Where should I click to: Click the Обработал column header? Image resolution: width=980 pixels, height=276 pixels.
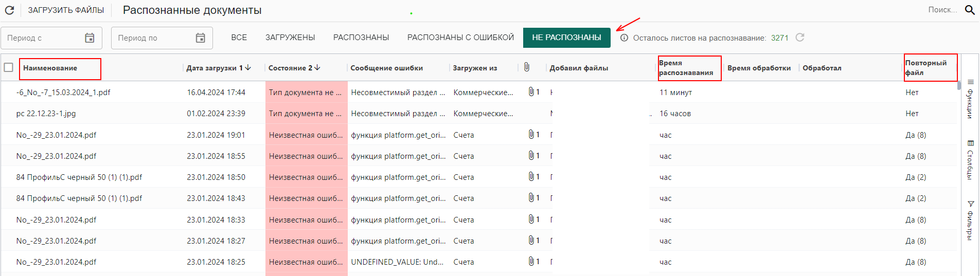point(822,68)
